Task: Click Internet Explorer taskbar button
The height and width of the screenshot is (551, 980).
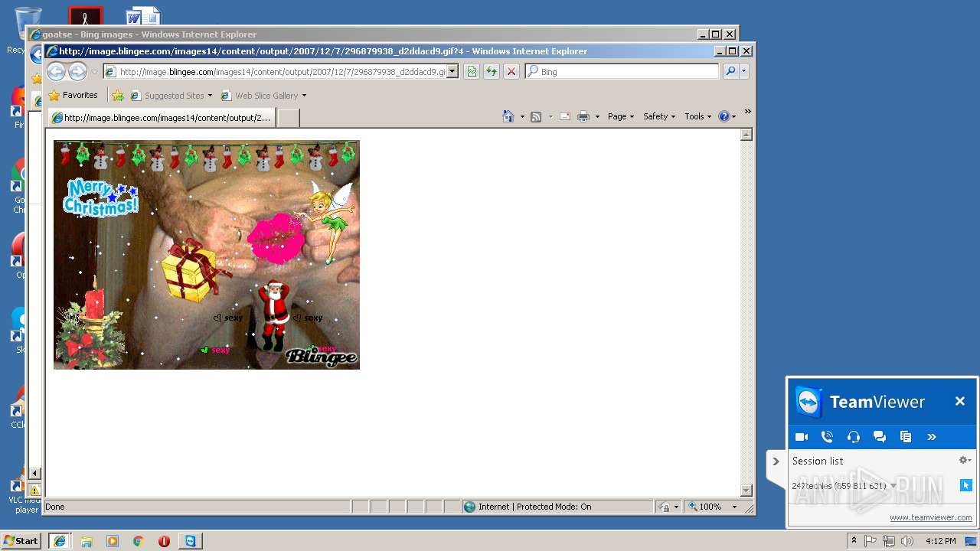Action: tap(59, 541)
